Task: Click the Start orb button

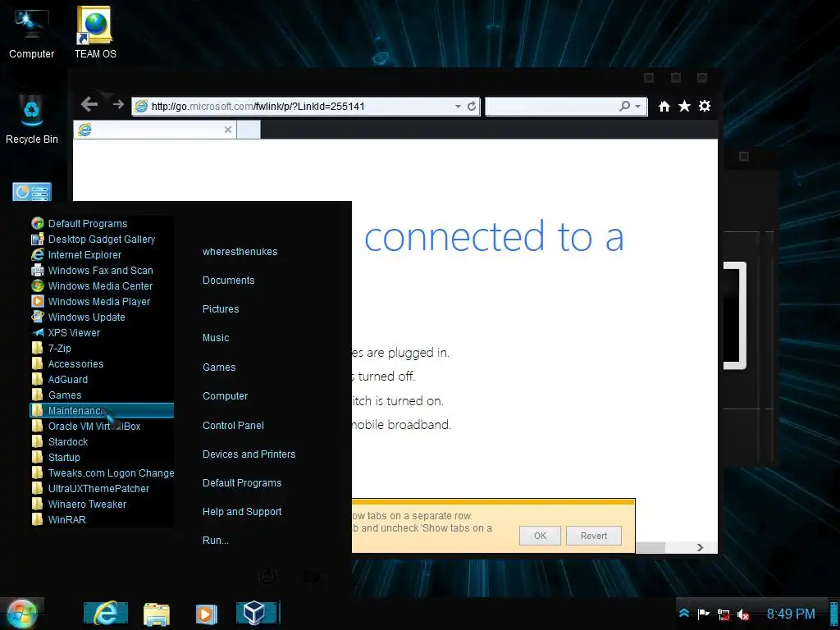Action: coord(21,614)
